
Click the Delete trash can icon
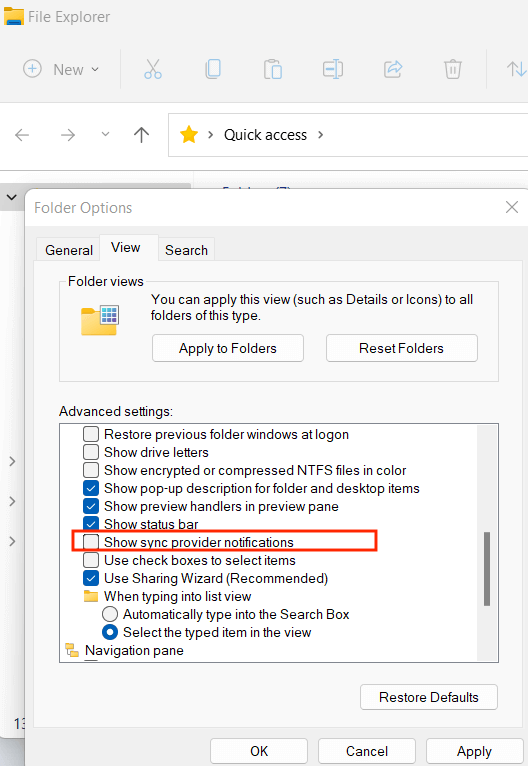453,69
